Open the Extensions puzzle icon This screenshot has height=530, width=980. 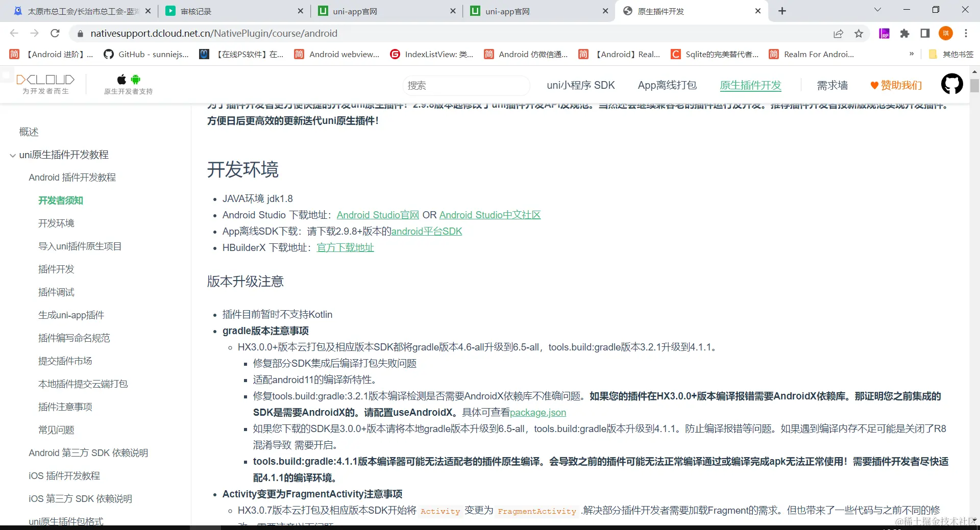(904, 33)
